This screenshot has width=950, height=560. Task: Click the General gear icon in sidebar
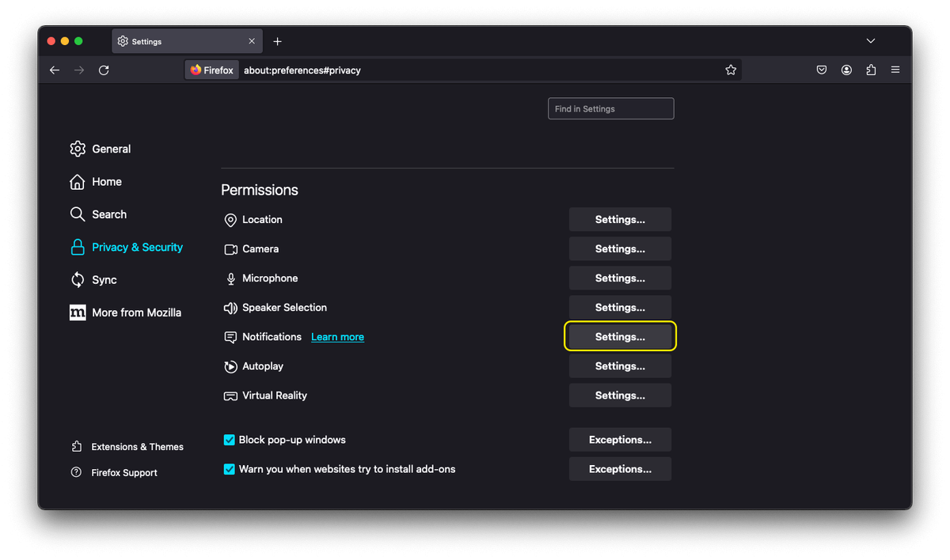point(77,149)
